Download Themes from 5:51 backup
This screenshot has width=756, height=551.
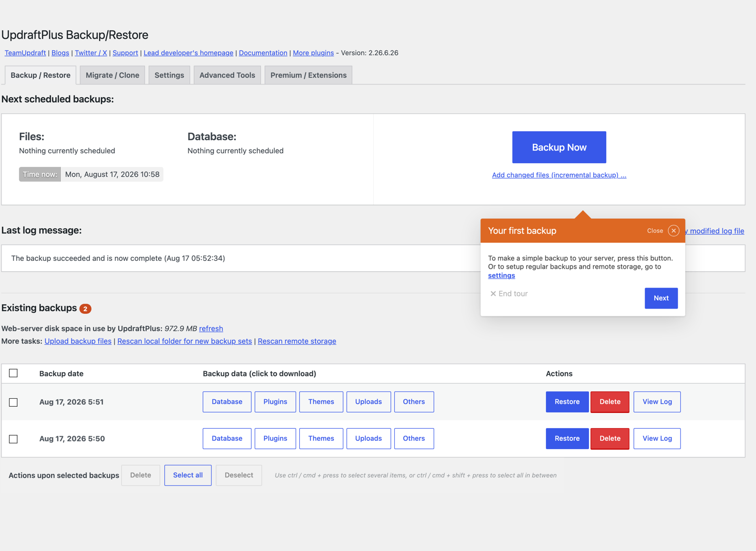[321, 402]
